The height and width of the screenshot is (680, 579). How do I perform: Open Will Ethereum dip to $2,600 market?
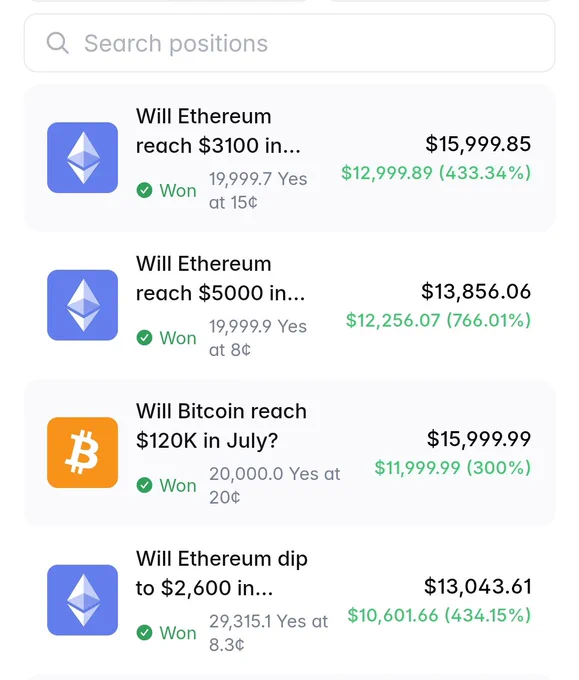222,573
